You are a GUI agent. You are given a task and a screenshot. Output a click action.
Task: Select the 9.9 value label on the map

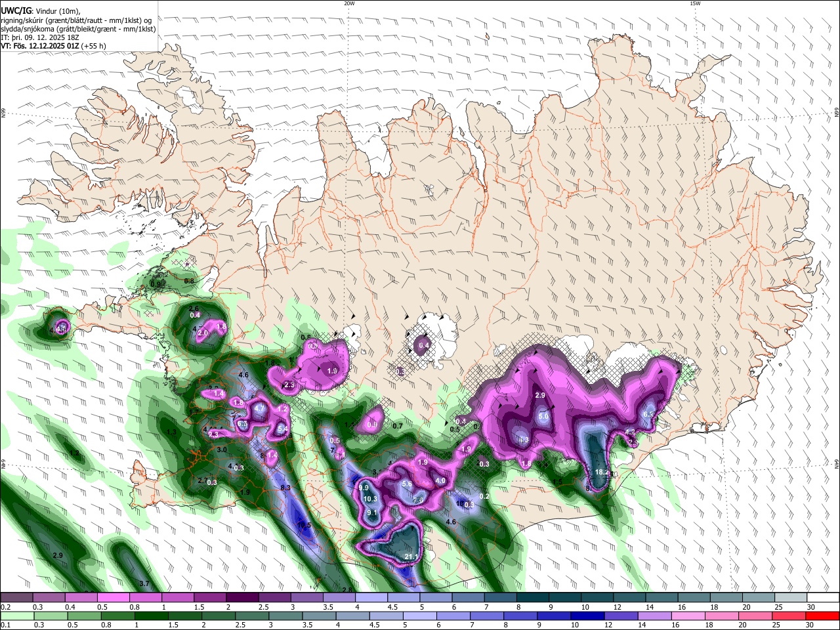point(364,488)
